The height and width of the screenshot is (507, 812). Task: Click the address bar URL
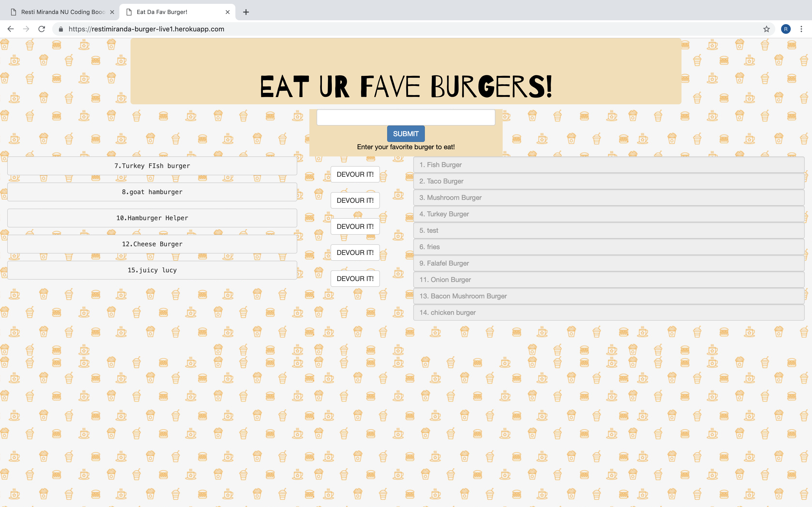pyautogui.click(x=146, y=29)
